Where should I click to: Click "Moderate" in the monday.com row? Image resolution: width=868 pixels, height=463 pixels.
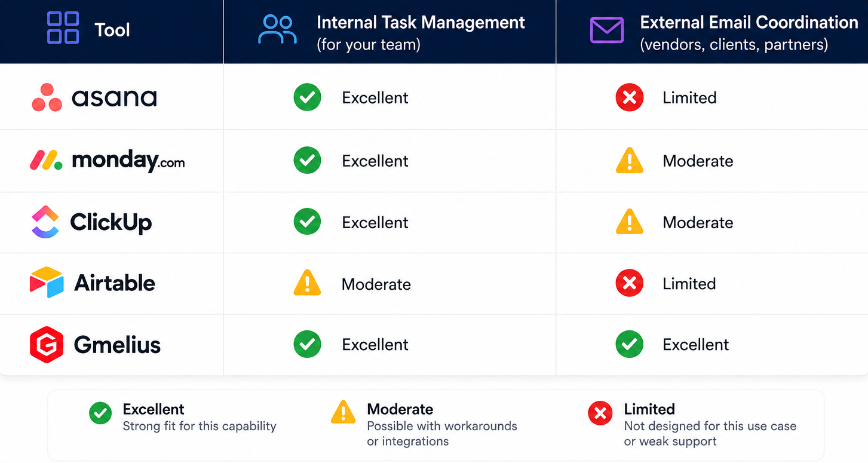[698, 161]
